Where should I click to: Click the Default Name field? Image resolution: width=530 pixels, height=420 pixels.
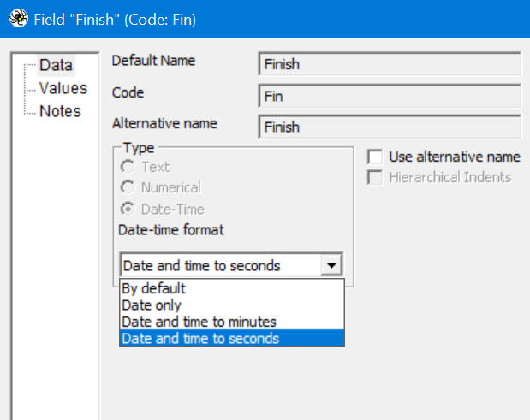[x=390, y=64]
